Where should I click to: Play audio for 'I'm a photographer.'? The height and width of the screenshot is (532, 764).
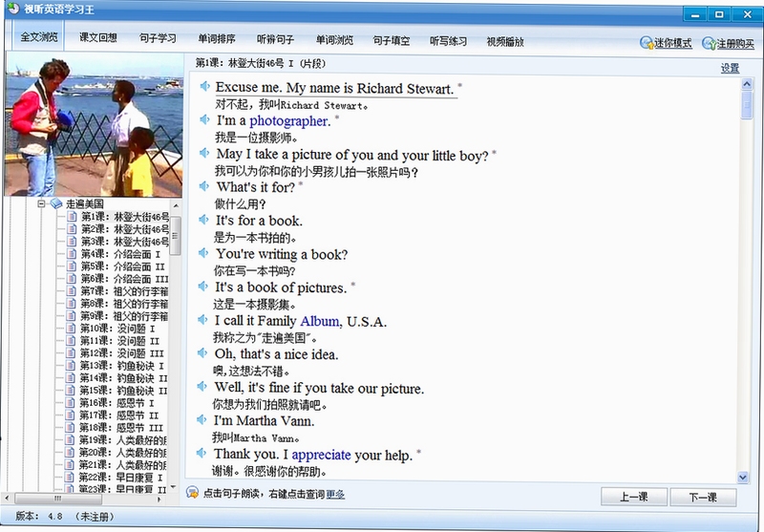[x=204, y=119]
